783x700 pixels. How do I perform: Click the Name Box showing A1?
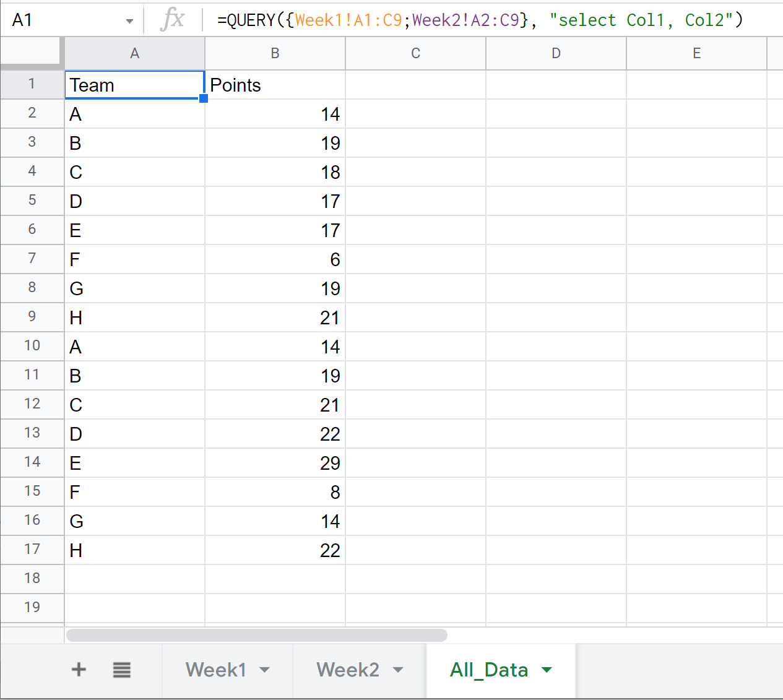coord(62,20)
